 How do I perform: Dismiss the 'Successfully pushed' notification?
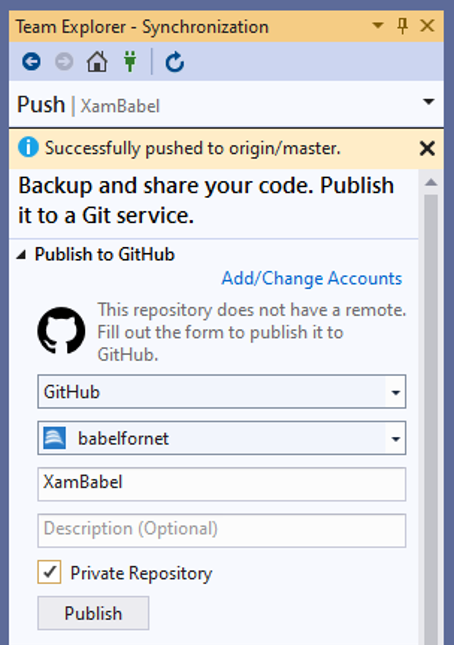(x=427, y=148)
